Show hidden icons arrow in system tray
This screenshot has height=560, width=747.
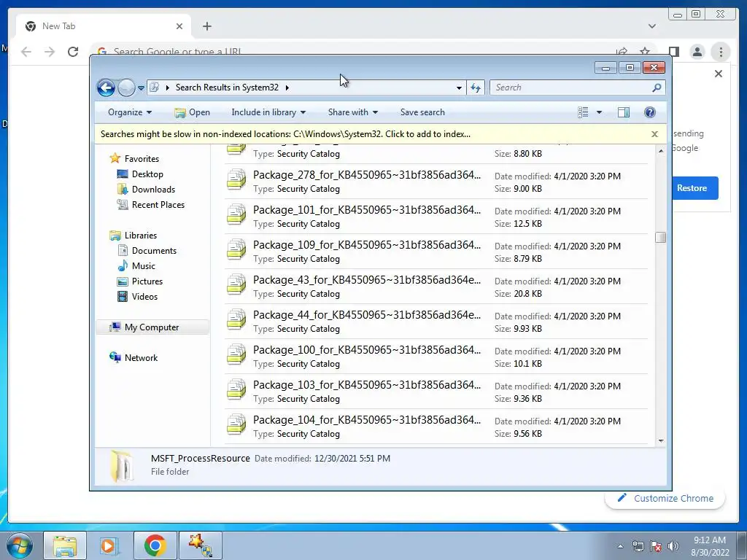pos(620,546)
